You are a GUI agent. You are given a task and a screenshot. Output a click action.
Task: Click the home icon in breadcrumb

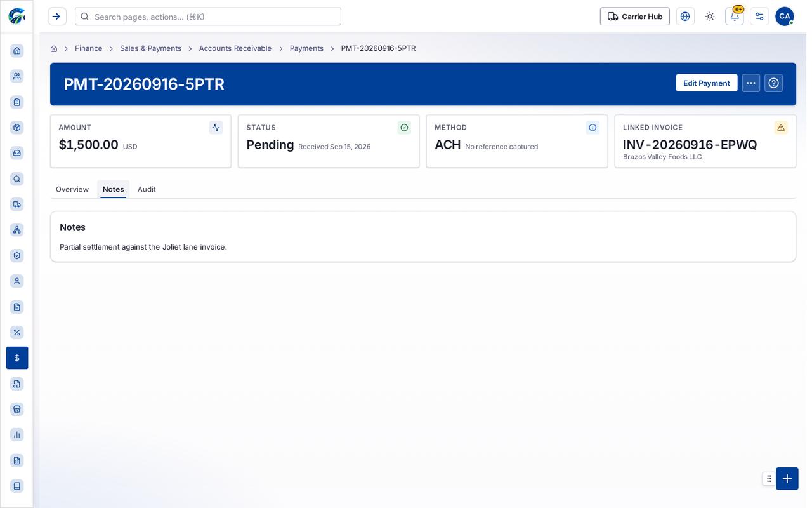click(x=54, y=48)
